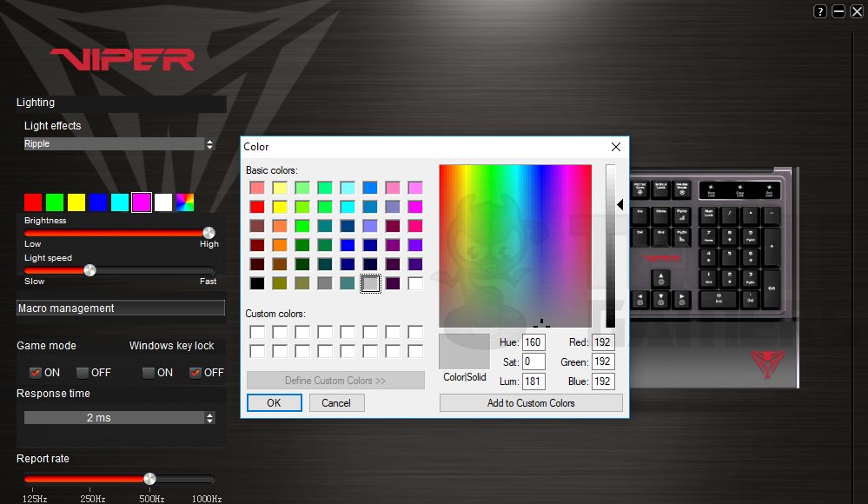Screen dimensions: 868x504
Task: Turn Game mode ON checkbox
Action: [36, 373]
